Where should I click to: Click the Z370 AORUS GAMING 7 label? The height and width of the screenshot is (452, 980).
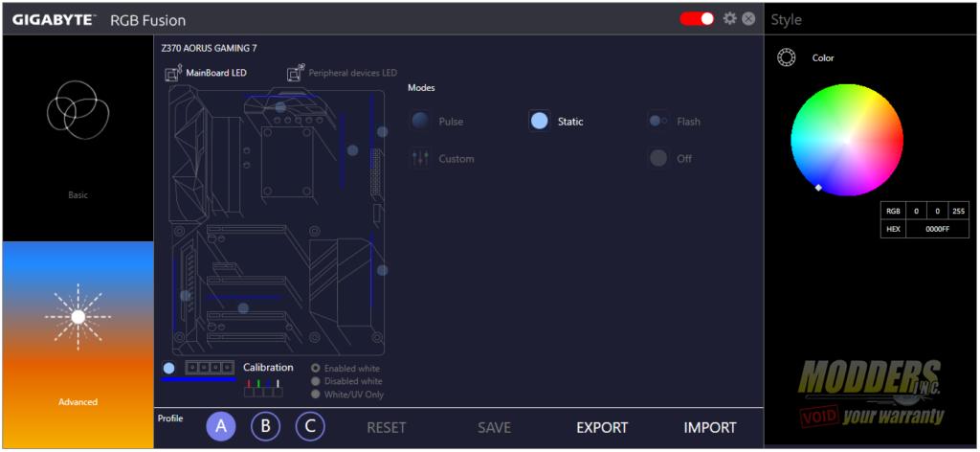point(209,48)
